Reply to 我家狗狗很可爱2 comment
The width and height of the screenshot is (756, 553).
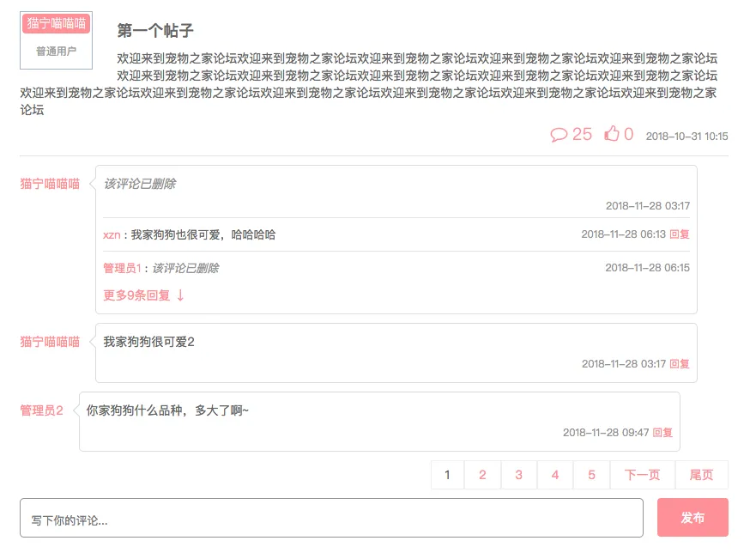point(680,364)
